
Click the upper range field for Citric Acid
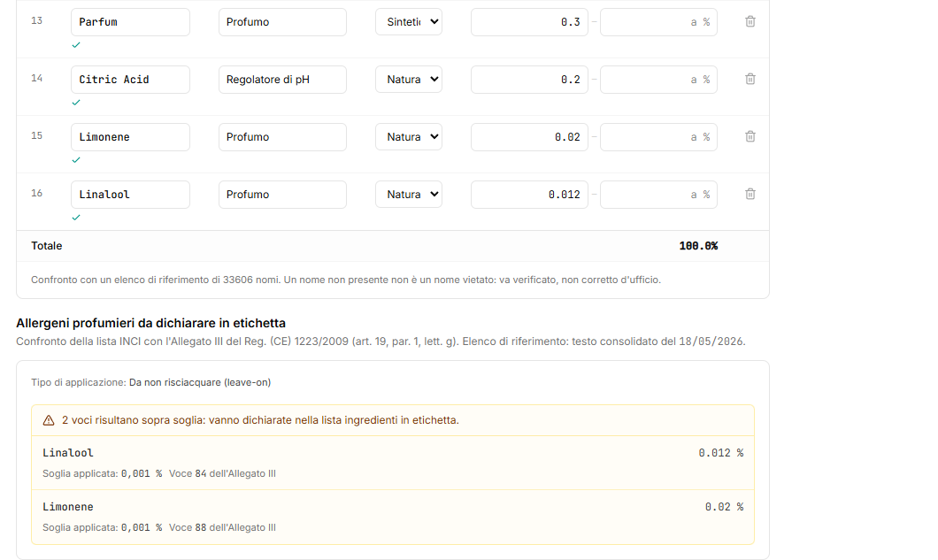coord(658,80)
